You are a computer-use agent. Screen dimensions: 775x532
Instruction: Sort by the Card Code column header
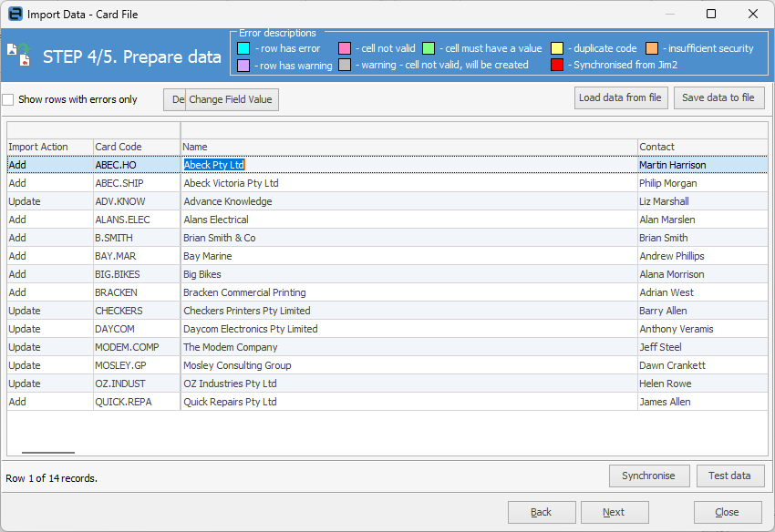(x=137, y=147)
